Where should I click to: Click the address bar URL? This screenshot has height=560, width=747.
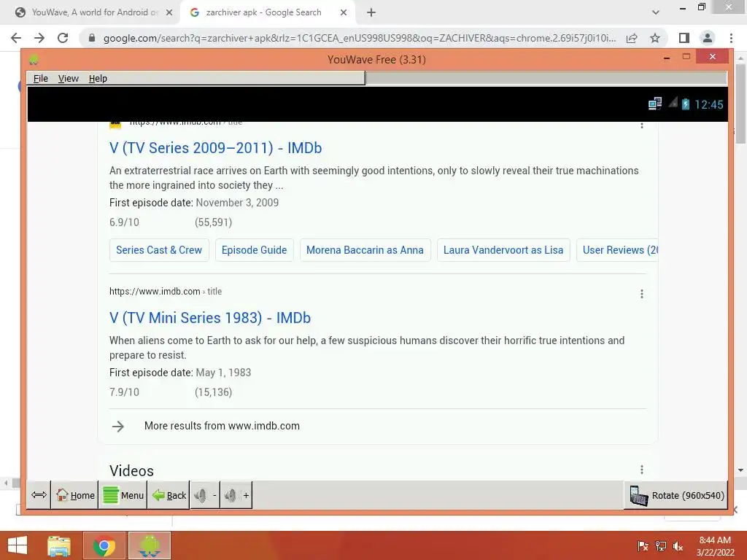click(360, 38)
